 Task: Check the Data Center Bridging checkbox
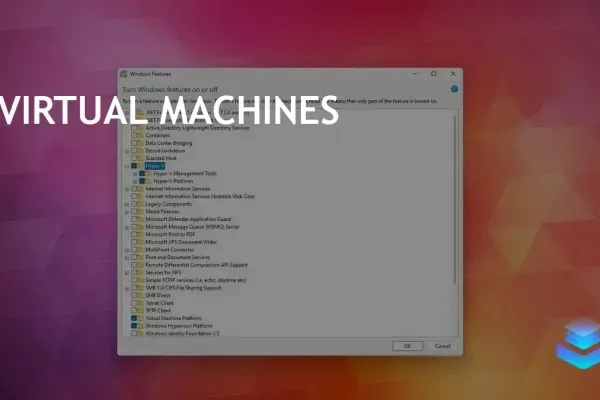[x=134, y=143]
